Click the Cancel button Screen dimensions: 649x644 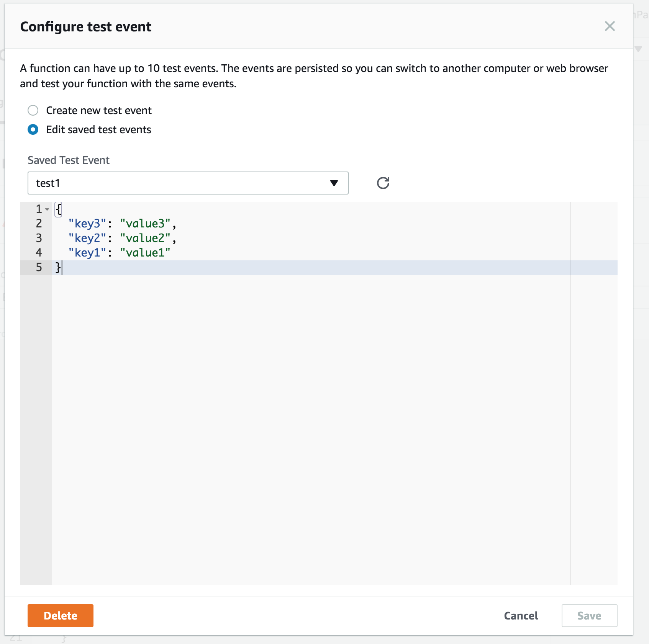(521, 616)
